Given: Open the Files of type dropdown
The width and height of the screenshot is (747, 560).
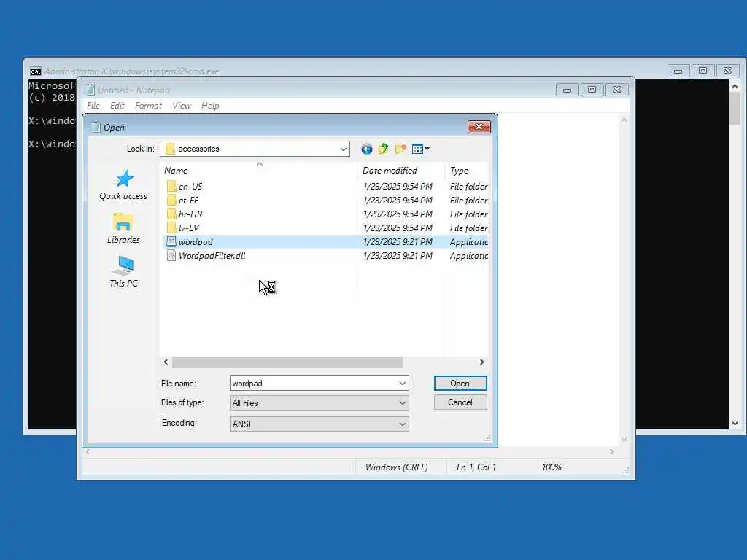Looking at the screenshot, I should (x=320, y=402).
